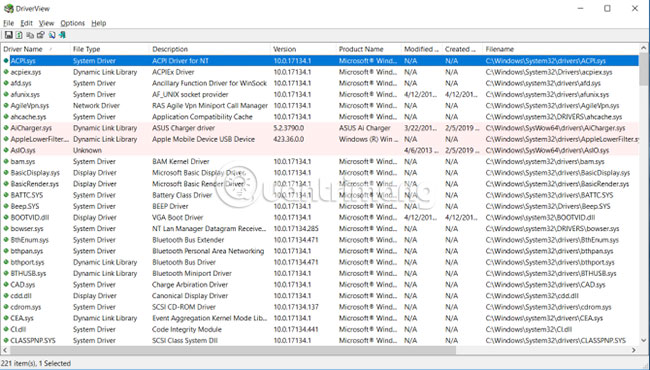The image size is (650, 370).
Task: Sort by the Created column header
Action: 463,49
